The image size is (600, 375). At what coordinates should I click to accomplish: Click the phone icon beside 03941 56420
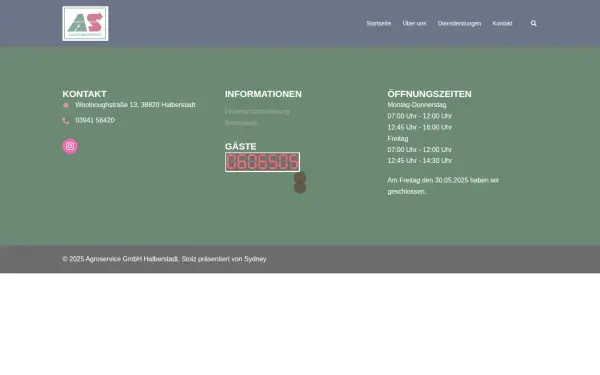coord(66,121)
